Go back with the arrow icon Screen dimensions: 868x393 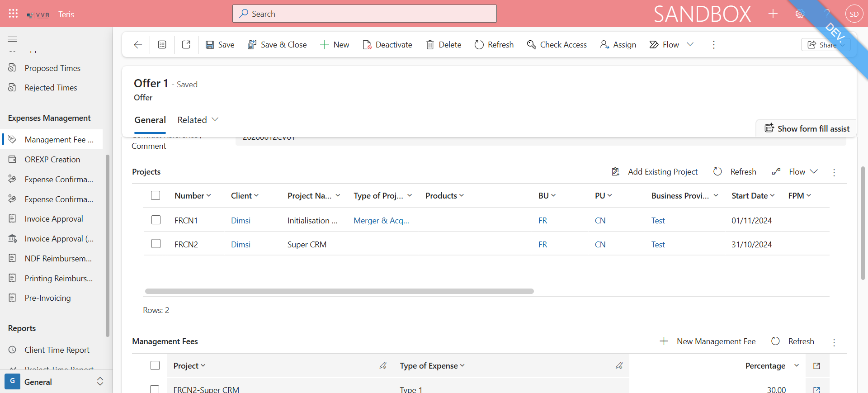coord(138,45)
